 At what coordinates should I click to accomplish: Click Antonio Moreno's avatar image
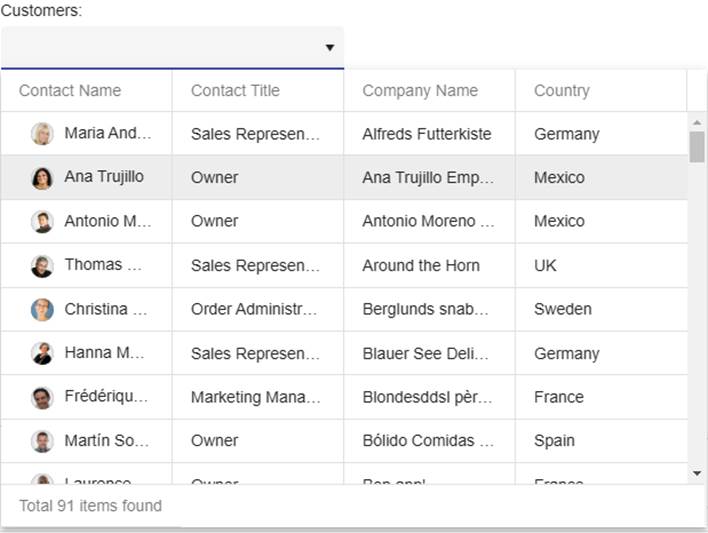[x=42, y=222]
